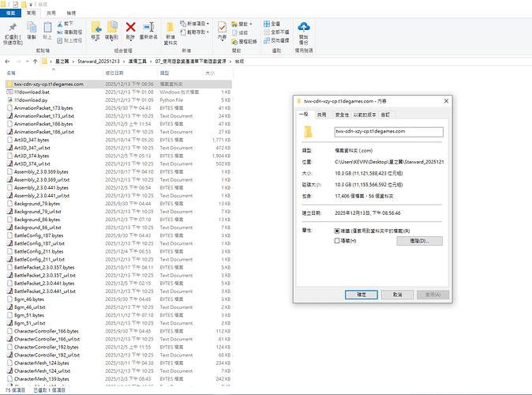Switch to the Security (安全性) tab

(343, 115)
